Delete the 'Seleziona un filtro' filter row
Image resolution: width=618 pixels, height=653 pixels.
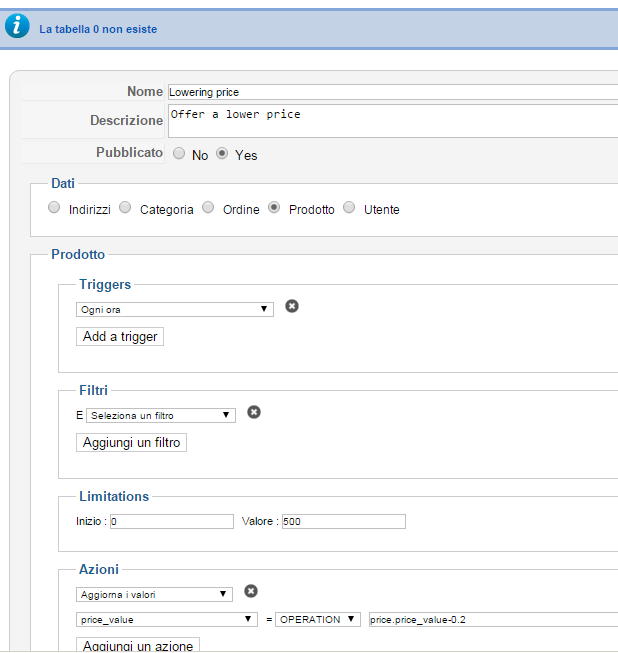(x=254, y=412)
